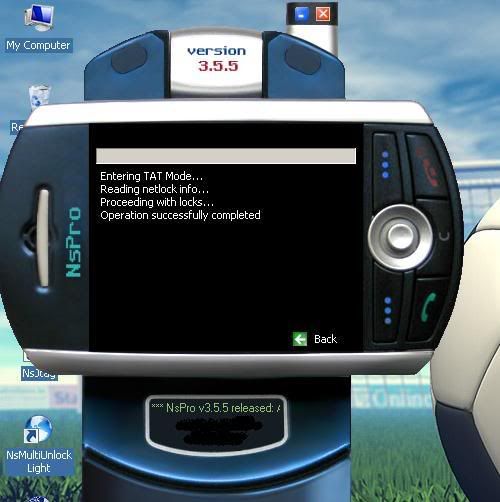
Task: Close the NsPro window
Action: 323,14
